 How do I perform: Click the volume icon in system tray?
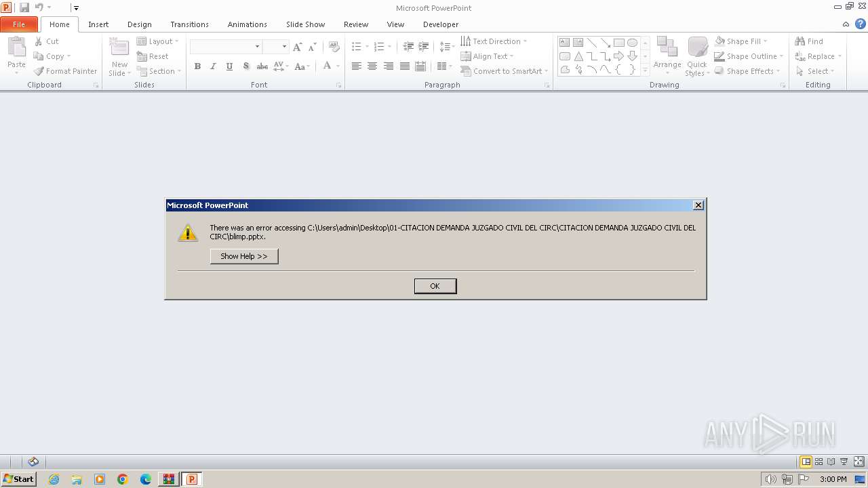click(770, 479)
